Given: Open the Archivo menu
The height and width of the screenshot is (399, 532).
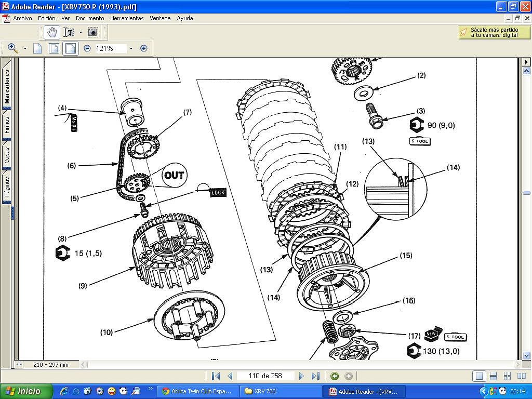Looking at the screenshot, I should pyautogui.click(x=22, y=18).
